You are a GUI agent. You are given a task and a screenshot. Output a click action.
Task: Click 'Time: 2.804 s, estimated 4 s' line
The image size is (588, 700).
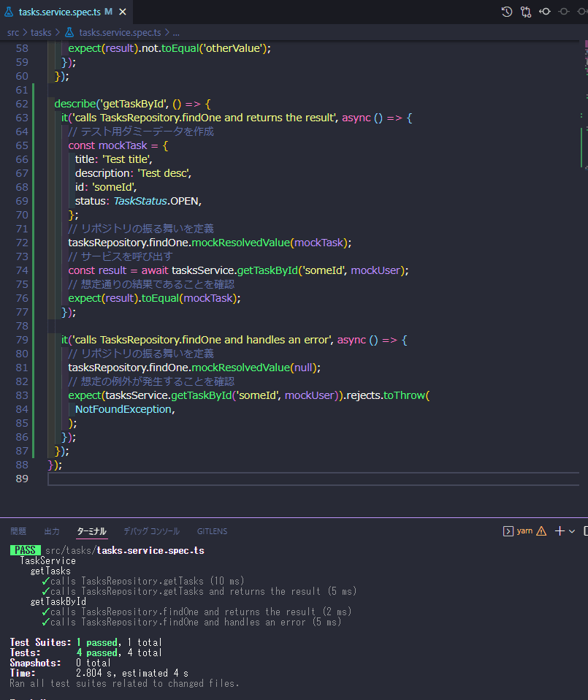pos(99,673)
